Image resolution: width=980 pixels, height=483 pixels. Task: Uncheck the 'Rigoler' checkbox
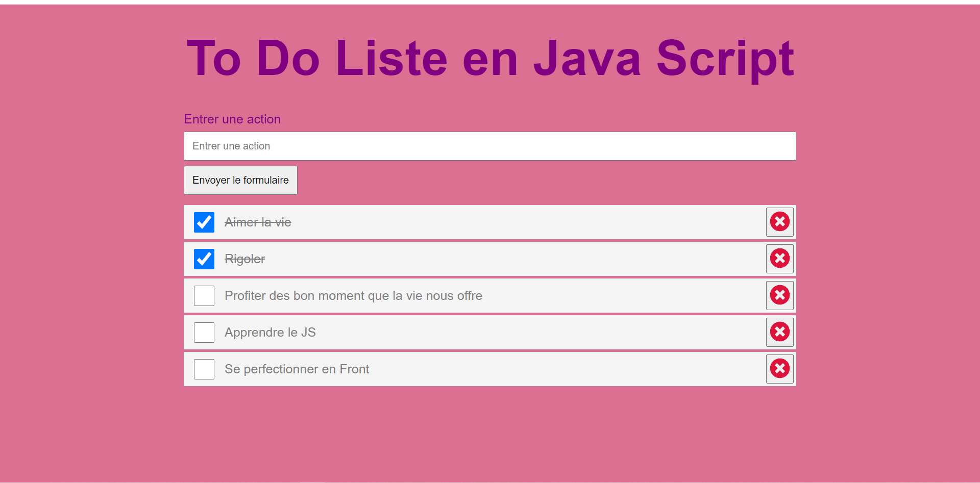point(204,259)
